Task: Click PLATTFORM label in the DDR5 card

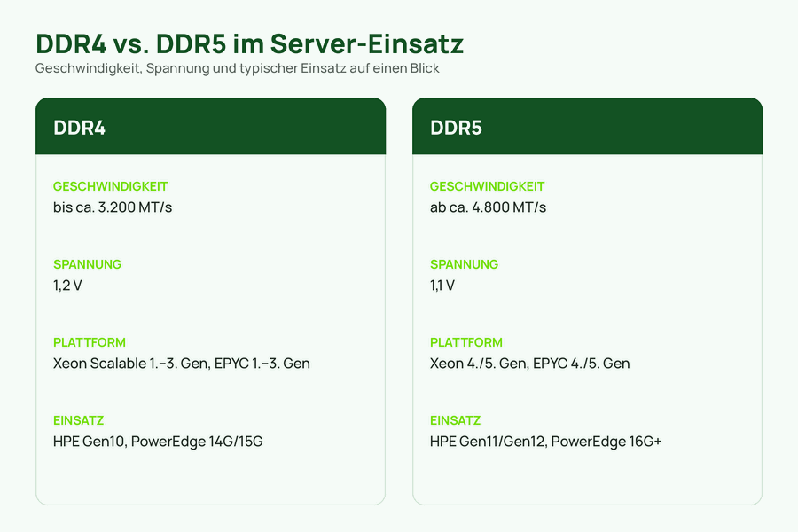Action: (x=466, y=342)
